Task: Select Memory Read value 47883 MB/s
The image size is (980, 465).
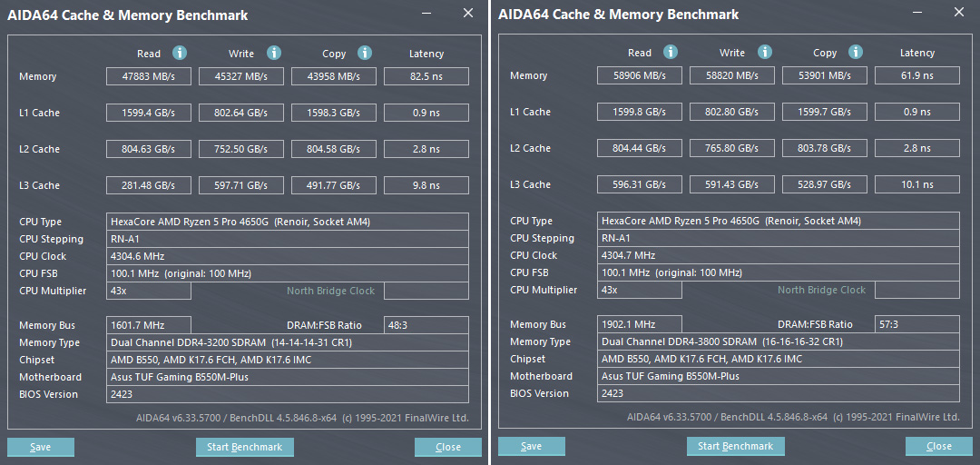Action: [x=149, y=76]
